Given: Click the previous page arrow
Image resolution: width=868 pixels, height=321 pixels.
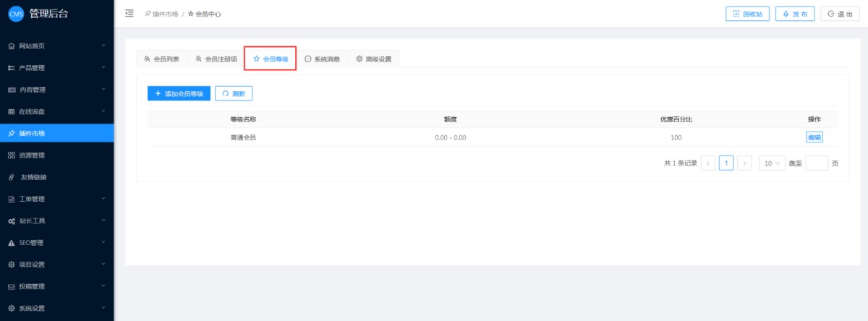Looking at the screenshot, I should [x=708, y=163].
